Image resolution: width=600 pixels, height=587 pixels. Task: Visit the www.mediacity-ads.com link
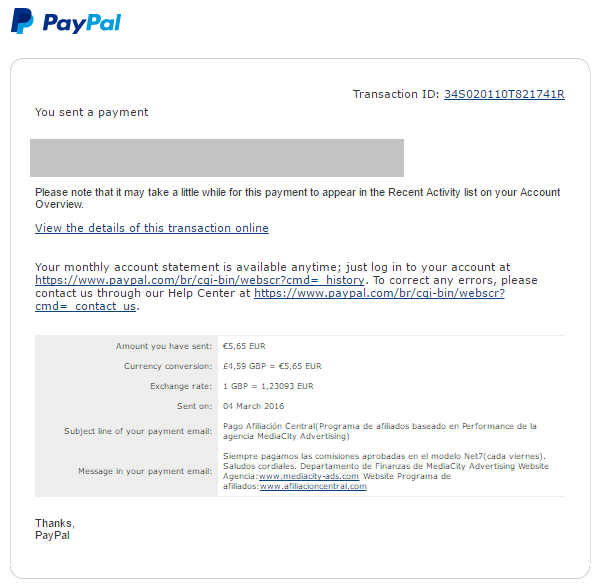pos(309,476)
